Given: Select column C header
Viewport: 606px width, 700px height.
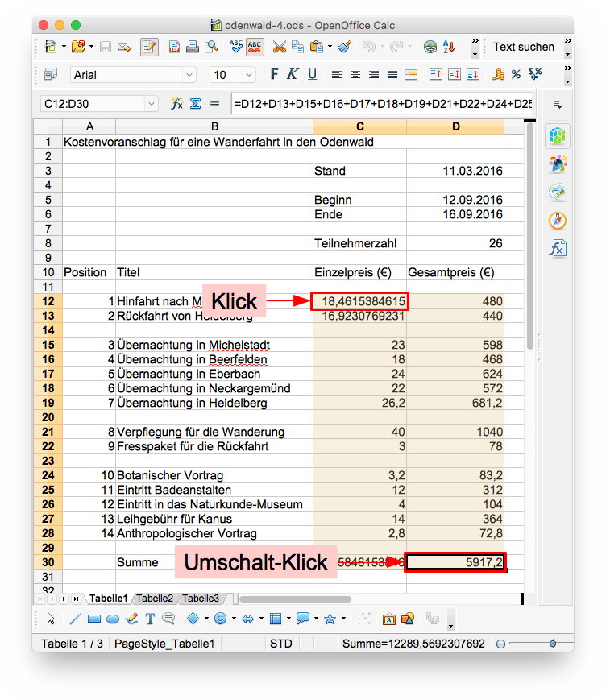Looking at the screenshot, I should coord(359,126).
